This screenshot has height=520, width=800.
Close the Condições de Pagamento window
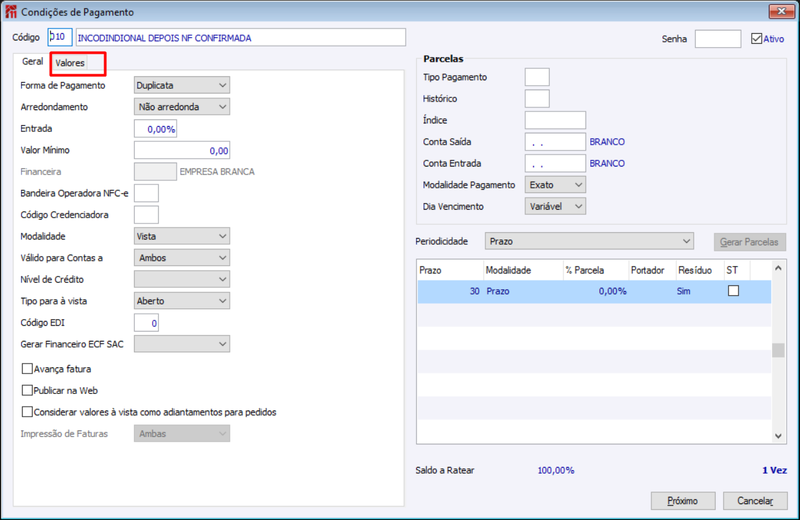[781, 11]
